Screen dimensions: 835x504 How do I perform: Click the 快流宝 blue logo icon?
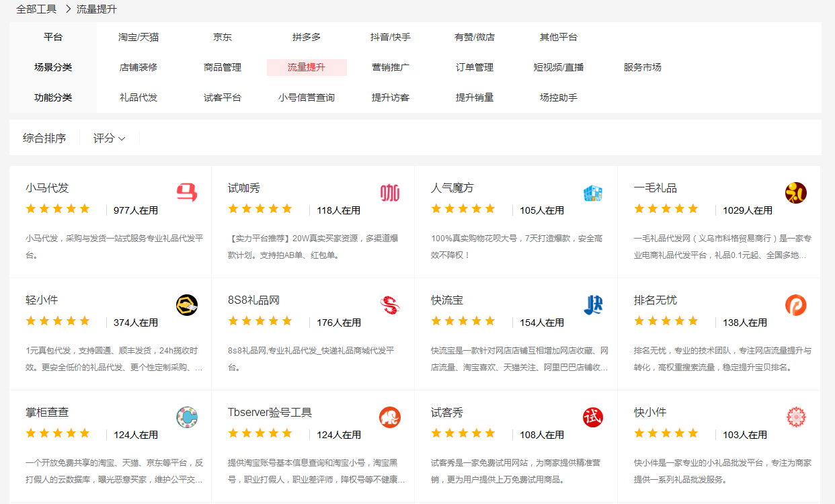pyautogui.click(x=593, y=306)
